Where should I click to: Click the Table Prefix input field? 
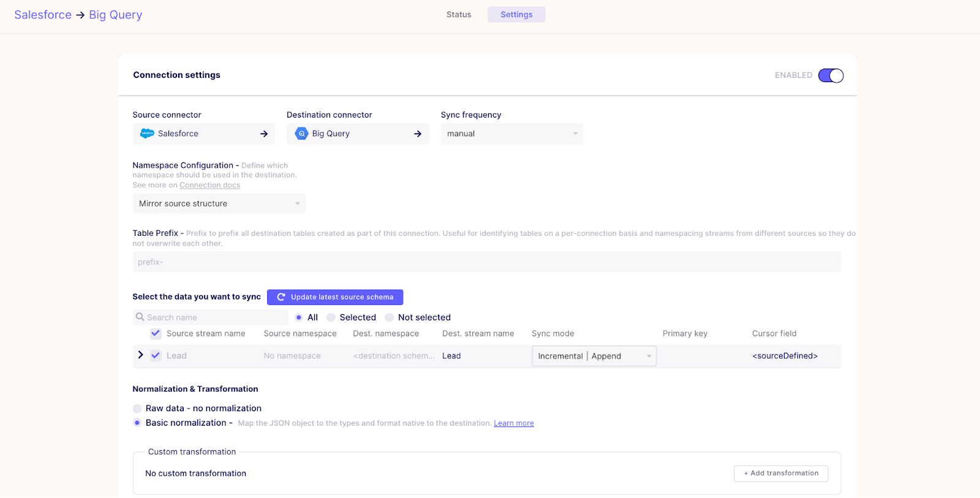[487, 262]
